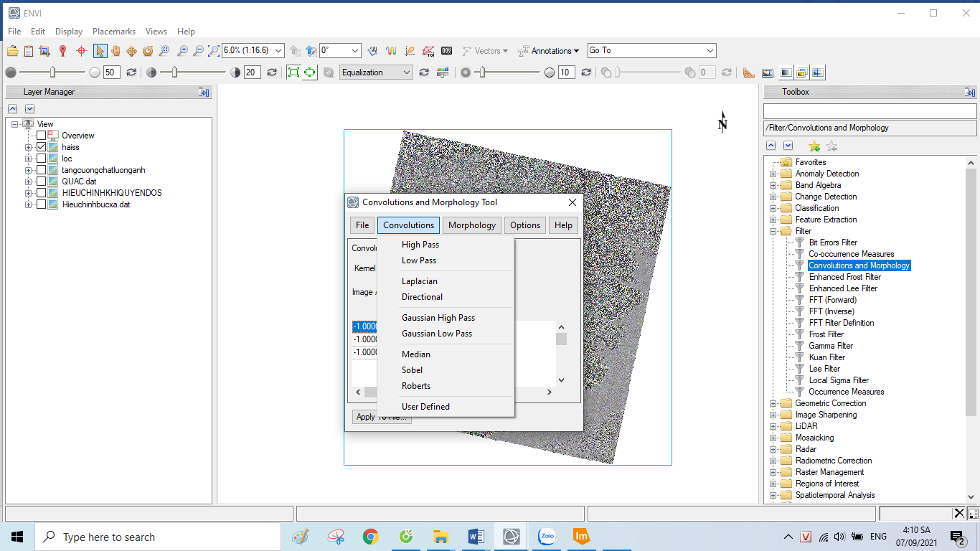Screen dimensions: 980x551
Task: Toggle the Swipe view icon
Action: pyautogui.click(x=818, y=72)
